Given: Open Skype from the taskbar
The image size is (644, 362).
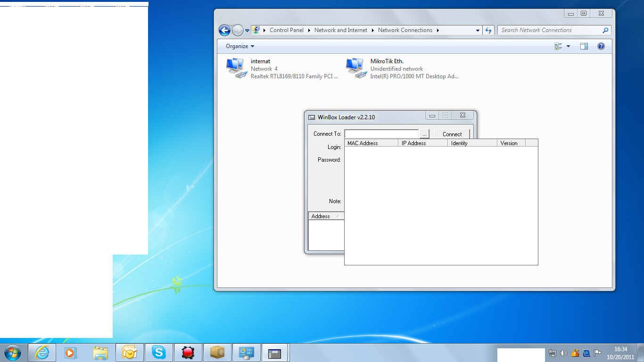Looking at the screenshot, I should click(158, 353).
